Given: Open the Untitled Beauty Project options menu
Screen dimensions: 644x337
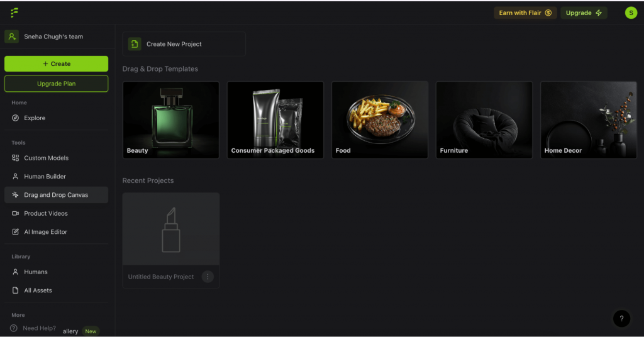Looking at the screenshot, I should 208,277.
